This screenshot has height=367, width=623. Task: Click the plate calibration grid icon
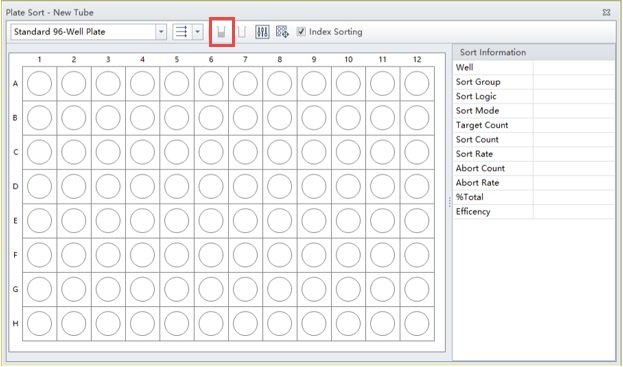tap(282, 32)
